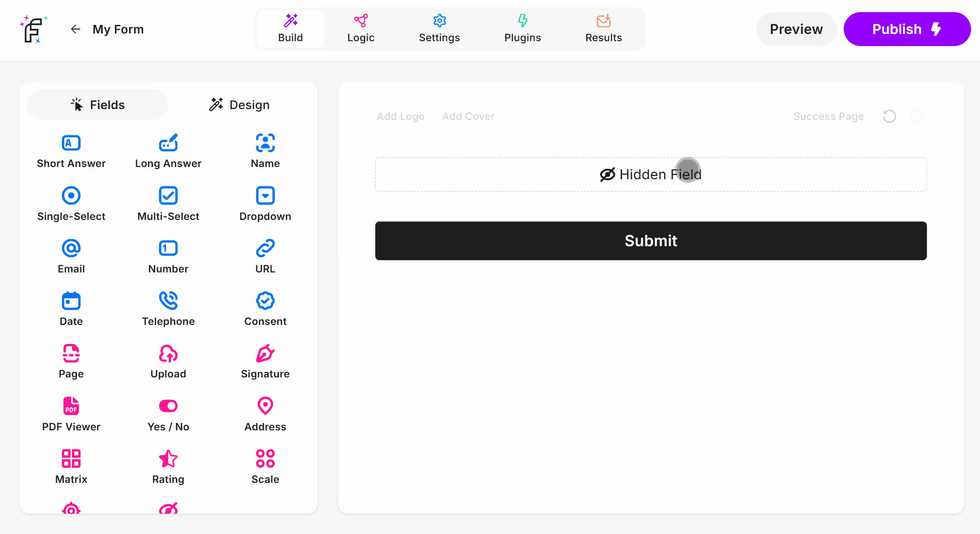This screenshot has width=980, height=534.
Task: Select the Hidden Field block
Action: (x=651, y=174)
